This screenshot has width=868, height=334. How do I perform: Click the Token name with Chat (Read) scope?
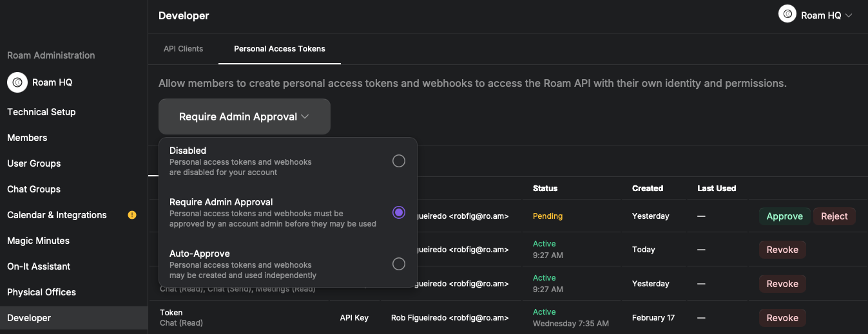(171, 313)
